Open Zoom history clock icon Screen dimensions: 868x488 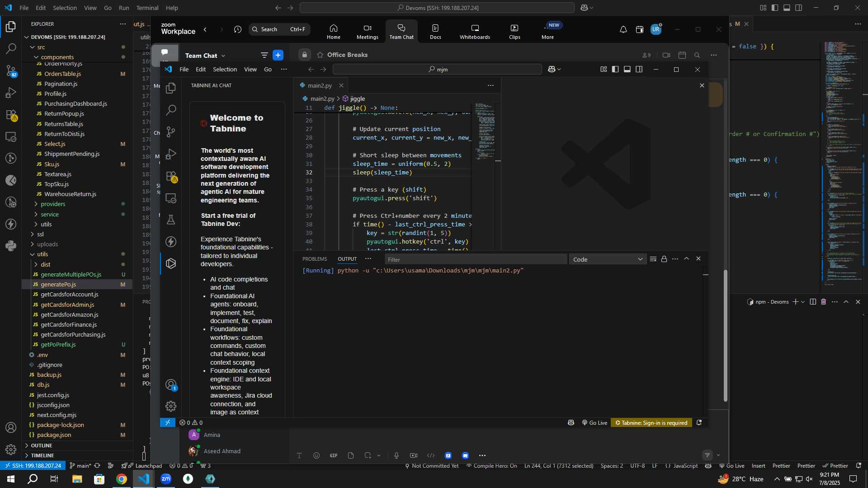click(238, 29)
